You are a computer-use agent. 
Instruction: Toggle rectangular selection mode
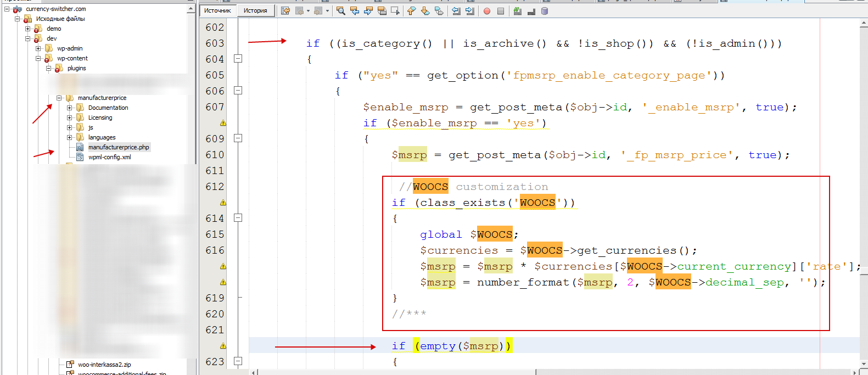pyautogui.click(x=395, y=11)
